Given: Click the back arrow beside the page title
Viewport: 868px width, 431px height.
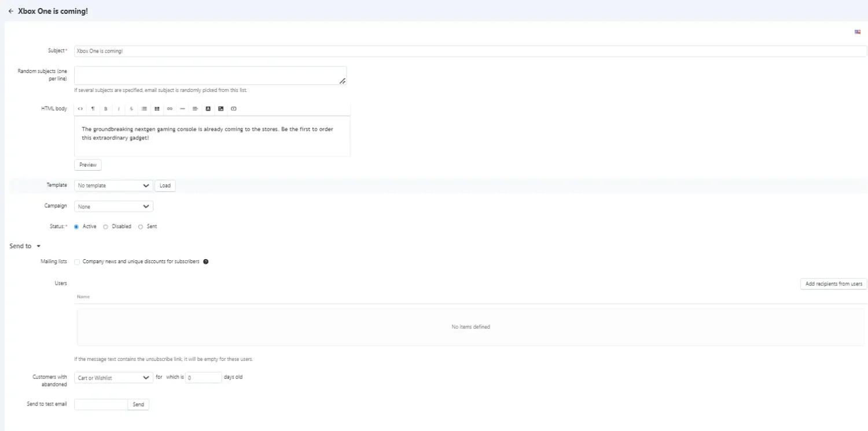Looking at the screenshot, I should 11,11.
